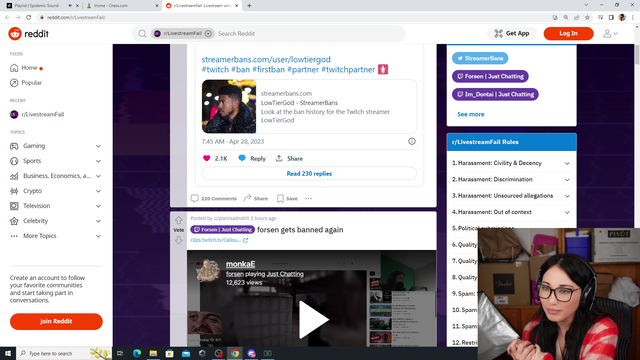The height and width of the screenshot is (360, 640).
Task: Click StreamerBans flair filter
Action: (480, 58)
